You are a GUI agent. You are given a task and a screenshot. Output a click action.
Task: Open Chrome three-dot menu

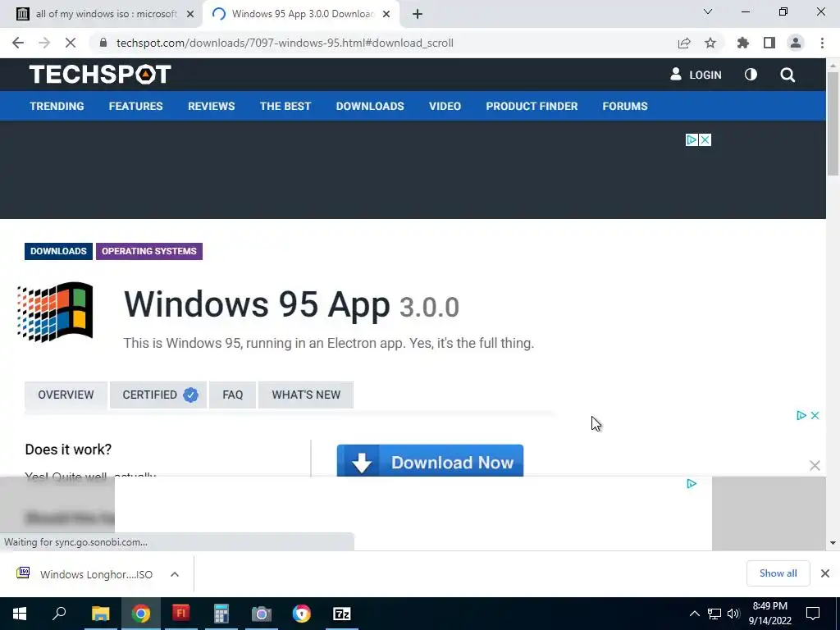(x=822, y=43)
